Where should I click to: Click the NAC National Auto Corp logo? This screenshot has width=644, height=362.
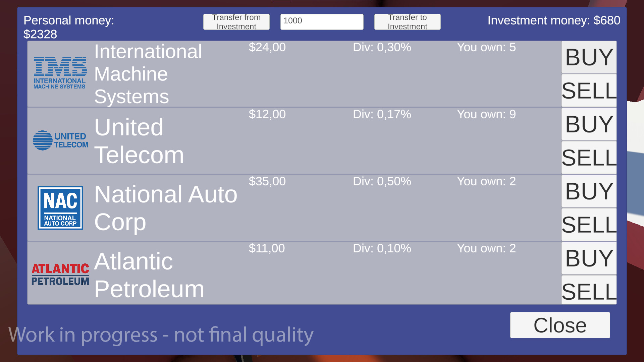tap(60, 208)
